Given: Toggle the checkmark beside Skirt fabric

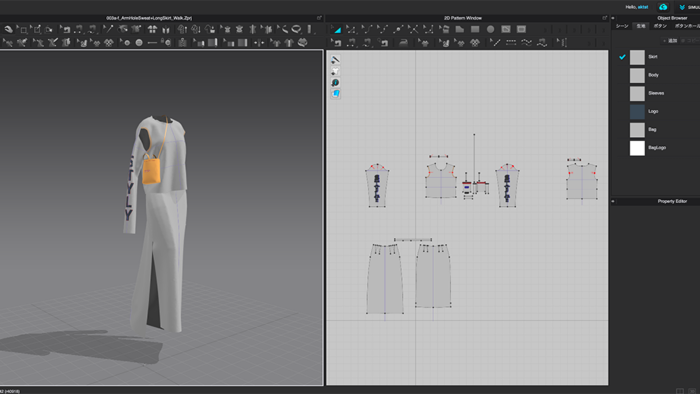Looking at the screenshot, I should 622,57.
